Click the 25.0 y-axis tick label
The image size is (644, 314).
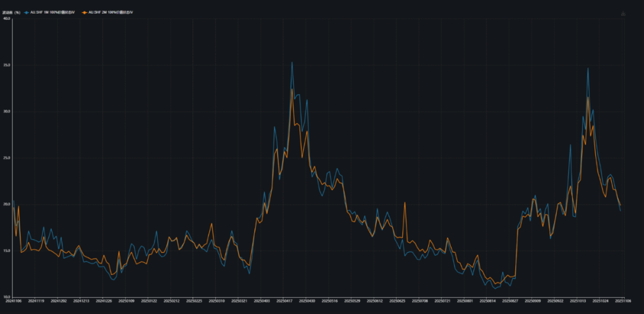[x=7, y=158]
